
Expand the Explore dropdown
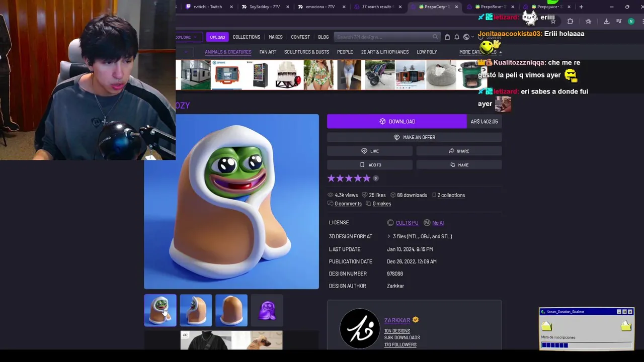189,37
